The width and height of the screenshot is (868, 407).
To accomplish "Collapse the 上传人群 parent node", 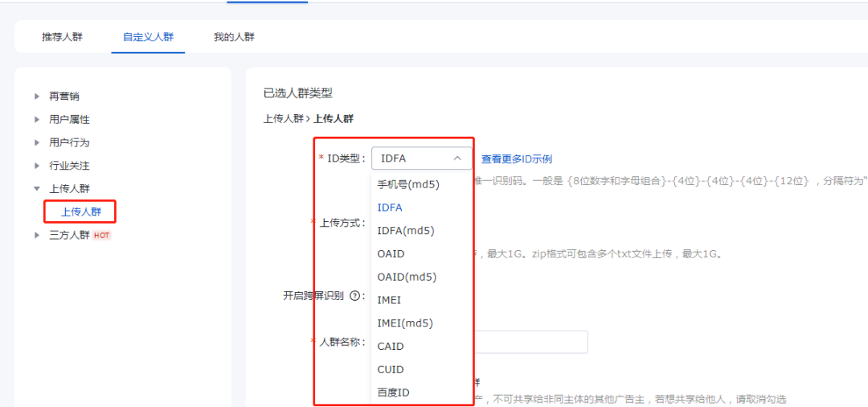I will pos(37,189).
